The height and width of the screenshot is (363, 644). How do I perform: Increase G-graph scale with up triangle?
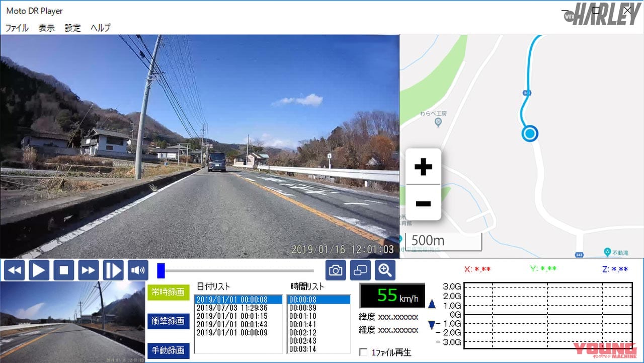[432, 304]
